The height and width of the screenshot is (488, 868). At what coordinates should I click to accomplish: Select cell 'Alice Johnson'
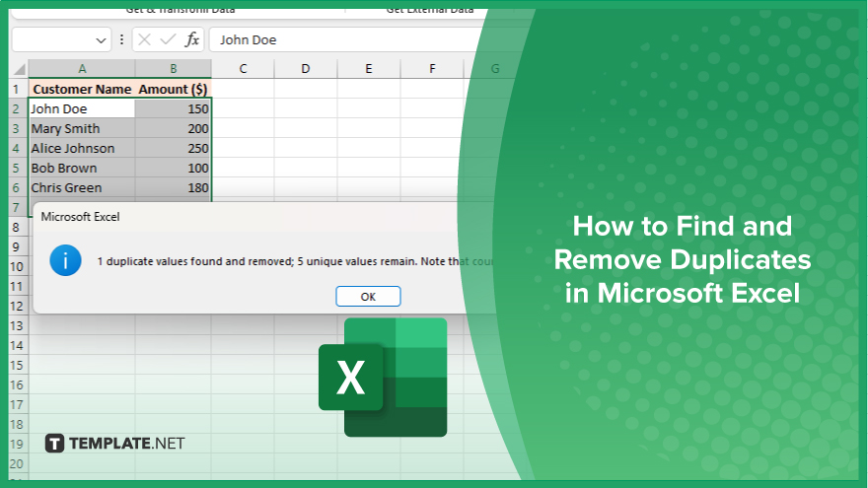[x=82, y=148]
